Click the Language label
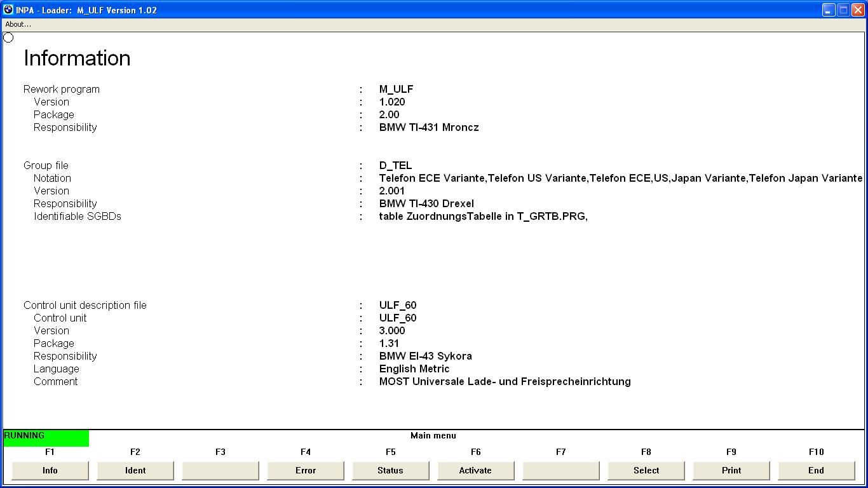Image resolution: width=868 pixels, height=488 pixels. pos(57,369)
